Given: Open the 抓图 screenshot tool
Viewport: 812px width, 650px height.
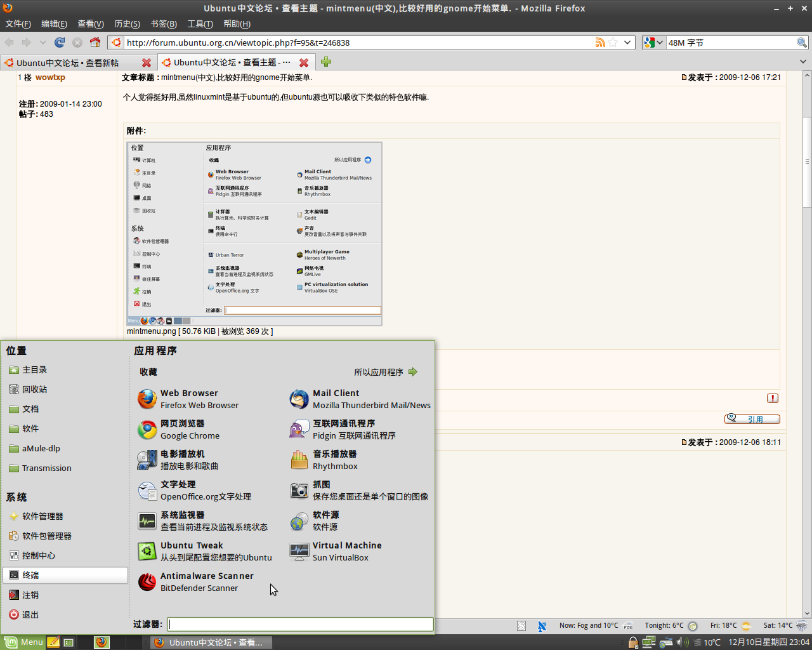Looking at the screenshot, I should [x=359, y=491].
